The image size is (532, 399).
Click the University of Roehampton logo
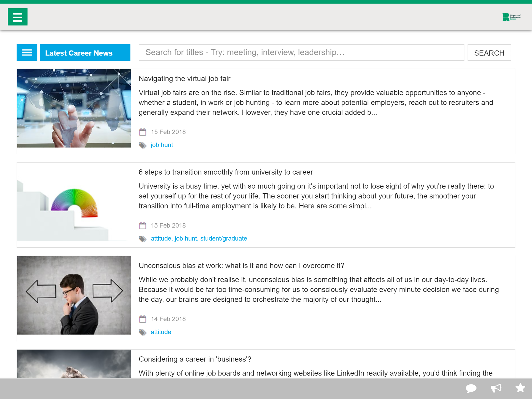[511, 17]
